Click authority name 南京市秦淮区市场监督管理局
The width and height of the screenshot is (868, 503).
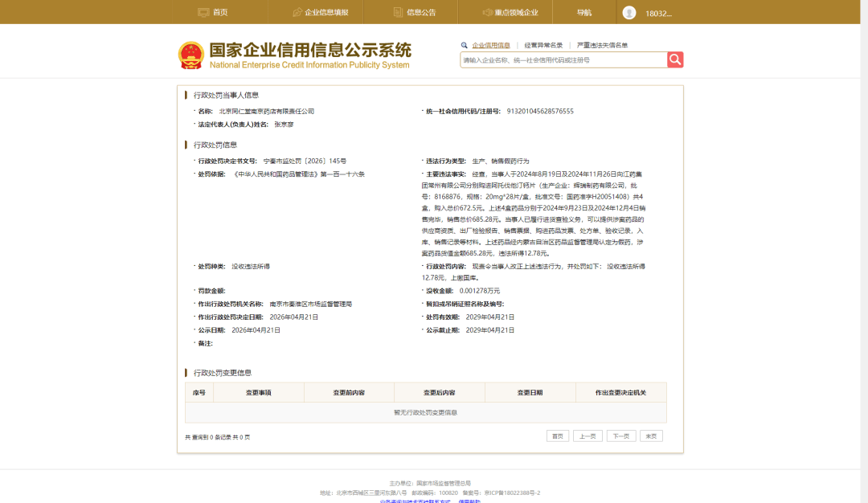pyautogui.click(x=310, y=304)
